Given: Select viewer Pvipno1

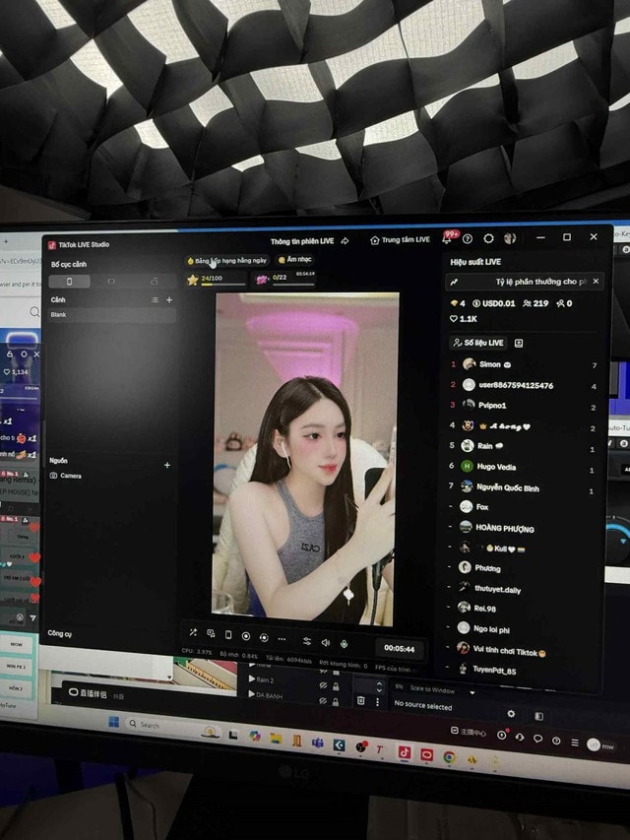Looking at the screenshot, I should click(523, 406).
